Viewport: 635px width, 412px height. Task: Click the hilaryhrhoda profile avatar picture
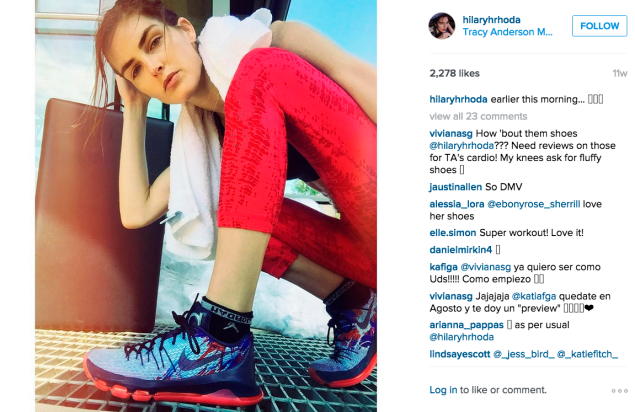click(442, 26)
